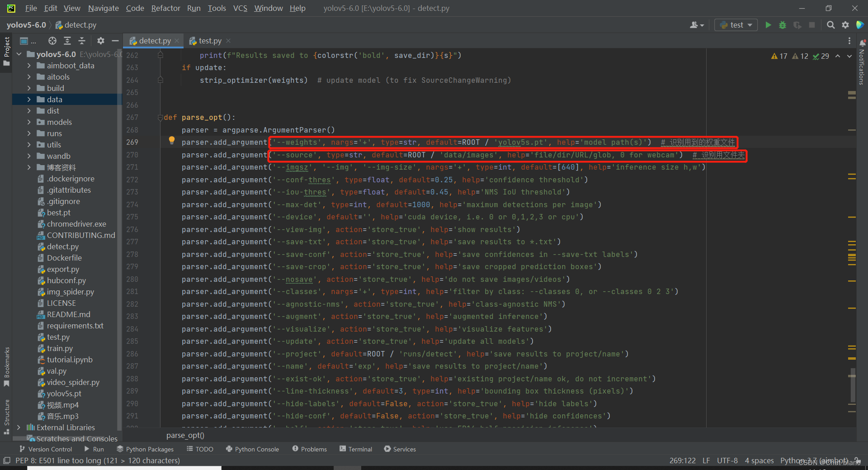This screenshot has width=868, height=470.
Task: Expand the data folder
Action: [x=29, y=100]
